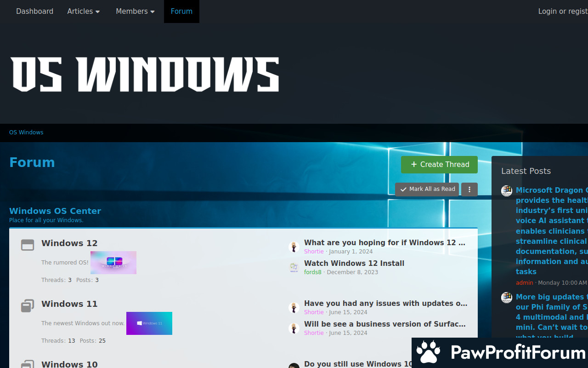The image size is (588, 368).
Task: Click admin avatar next to Microsoft Dragon post
Action: coord(507,191)
